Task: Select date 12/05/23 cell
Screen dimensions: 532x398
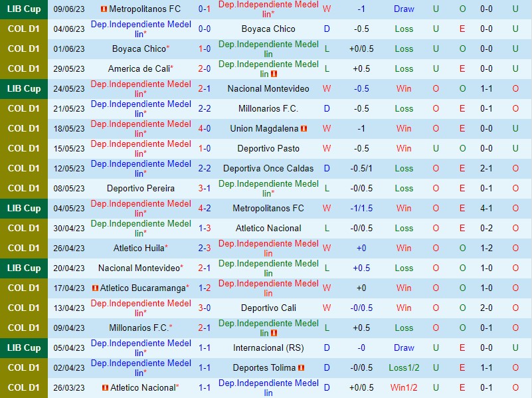Action: point(69,168)
